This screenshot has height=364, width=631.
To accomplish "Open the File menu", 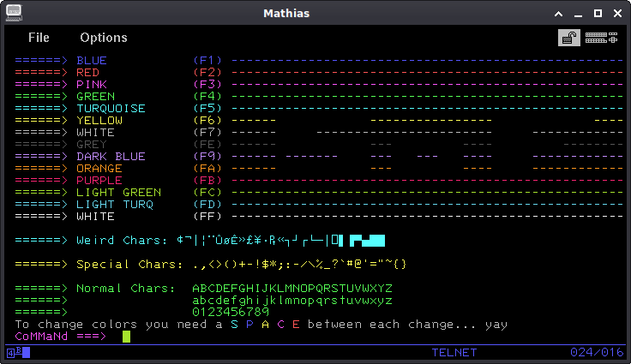I will point(39,38).
